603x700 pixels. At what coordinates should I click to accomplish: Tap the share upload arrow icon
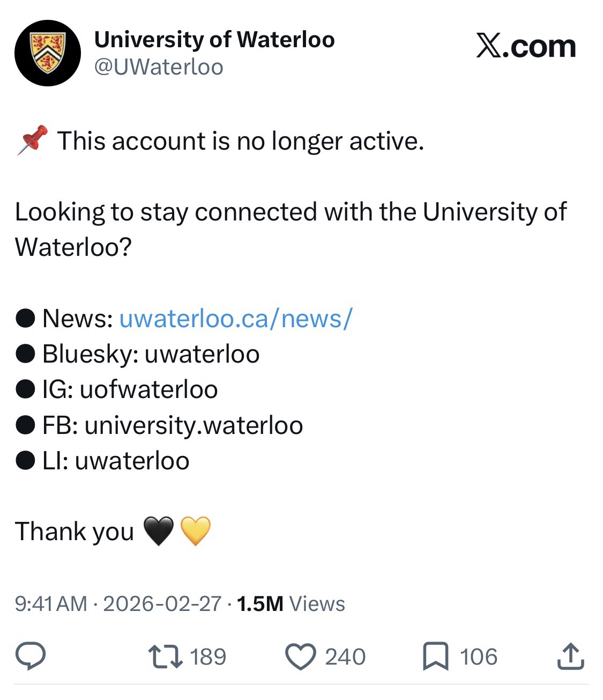569,657
